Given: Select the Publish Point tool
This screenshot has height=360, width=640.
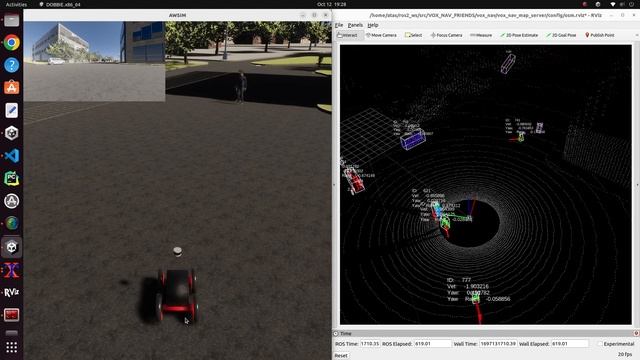Looking at the screenshot, I should point(600,35).
